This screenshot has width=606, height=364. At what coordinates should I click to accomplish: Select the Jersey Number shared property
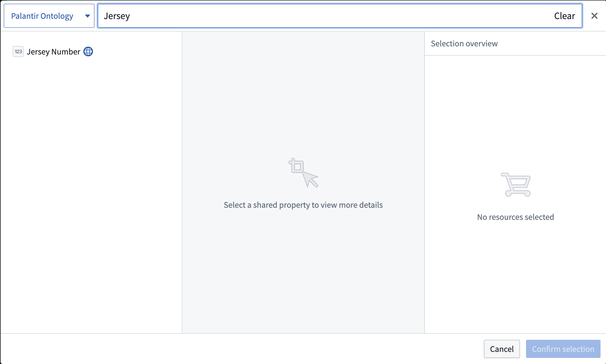[x=53, y=52]
